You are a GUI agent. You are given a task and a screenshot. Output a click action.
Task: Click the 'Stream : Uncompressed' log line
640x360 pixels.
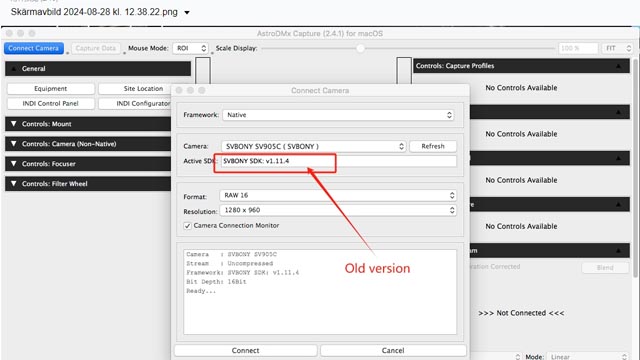click(230, 264)
